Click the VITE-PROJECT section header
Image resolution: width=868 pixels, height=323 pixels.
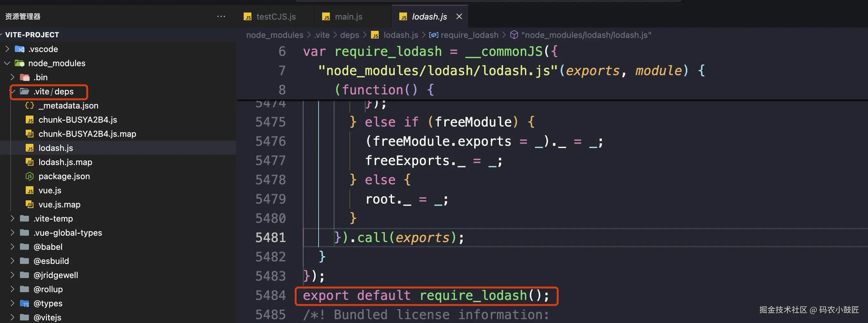tap(118, 35)
